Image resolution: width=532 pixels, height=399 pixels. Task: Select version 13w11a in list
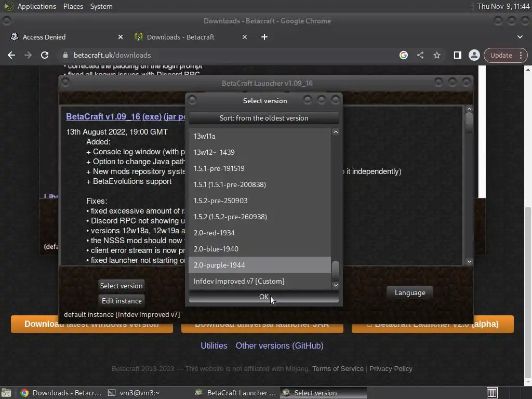(260, 136)
